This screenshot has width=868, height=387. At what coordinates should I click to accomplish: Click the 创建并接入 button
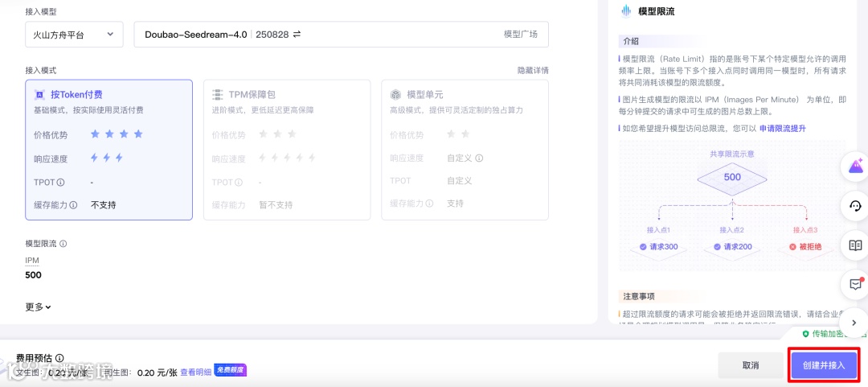coord(824,365)
